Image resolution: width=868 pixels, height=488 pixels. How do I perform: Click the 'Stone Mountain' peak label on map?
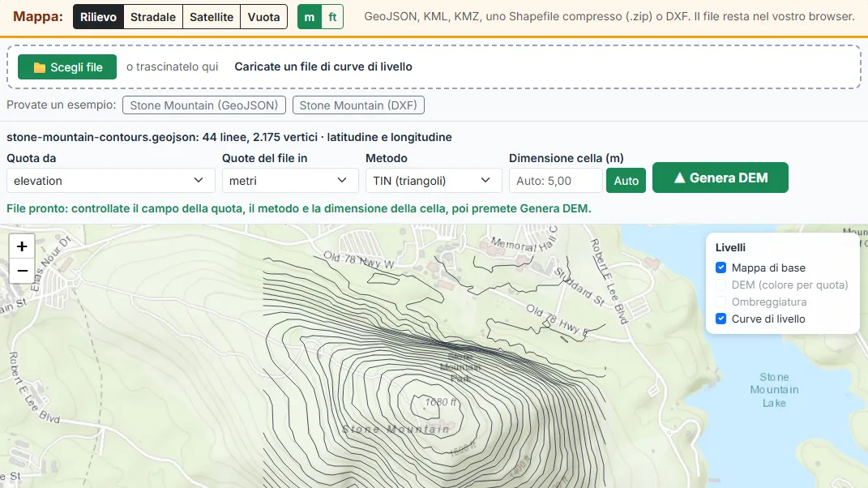tap(396, 430)
